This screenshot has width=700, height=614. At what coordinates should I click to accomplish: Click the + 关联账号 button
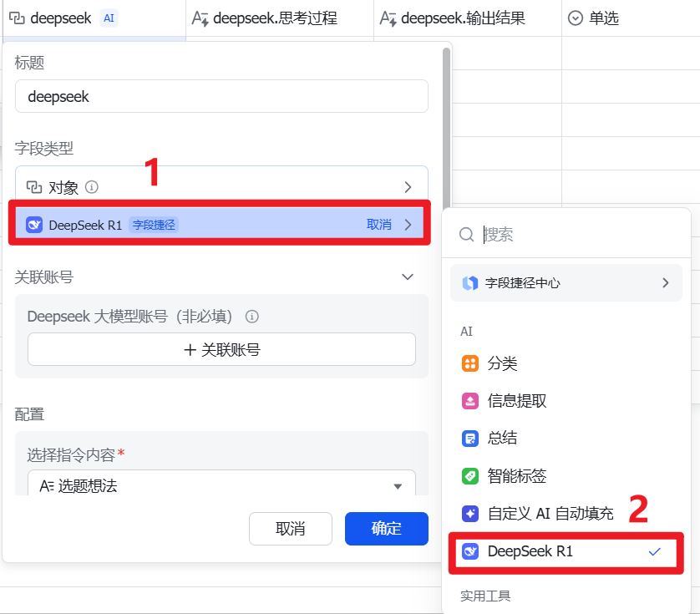click(221, 349)
